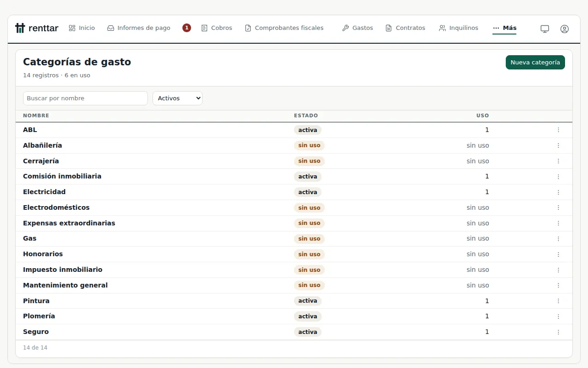588x368 pixels.
Task: Switch to the Gastos section
Action: [x=358, y=28]
